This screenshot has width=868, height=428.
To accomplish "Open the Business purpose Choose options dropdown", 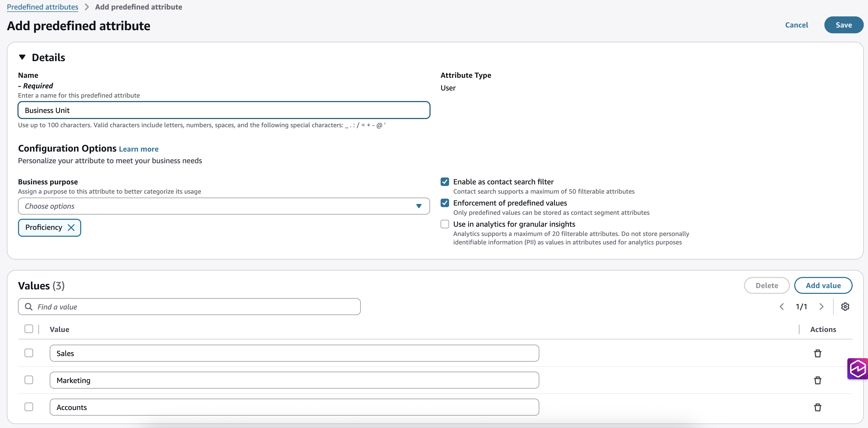I will [x=224, y=206].
